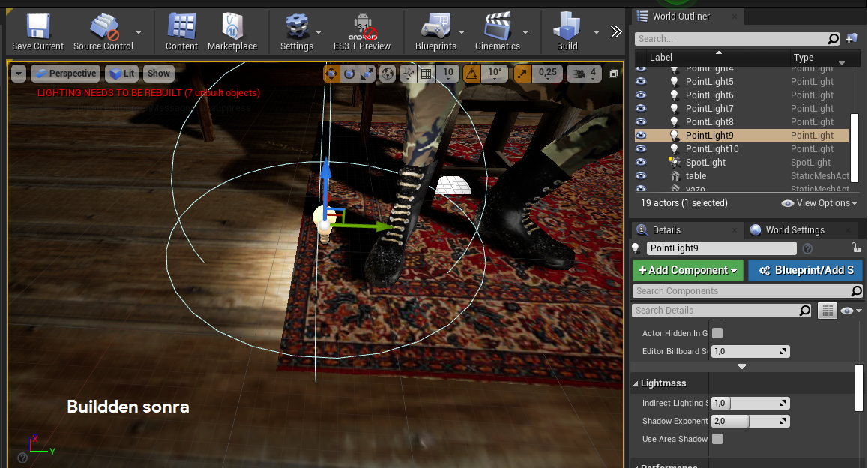This screenshot has width=868, height=468.
Task: Open the viewport options dropdown arrow
Action: point(19,73)
